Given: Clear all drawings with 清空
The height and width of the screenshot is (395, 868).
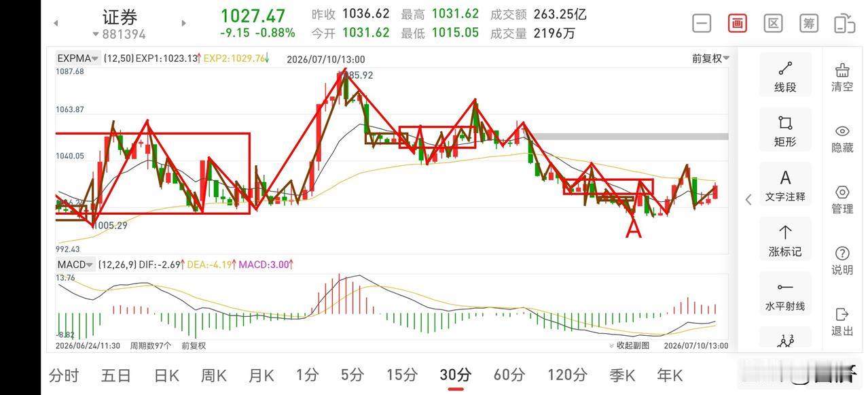Looking at the screenshot, I should click(842, 77).
